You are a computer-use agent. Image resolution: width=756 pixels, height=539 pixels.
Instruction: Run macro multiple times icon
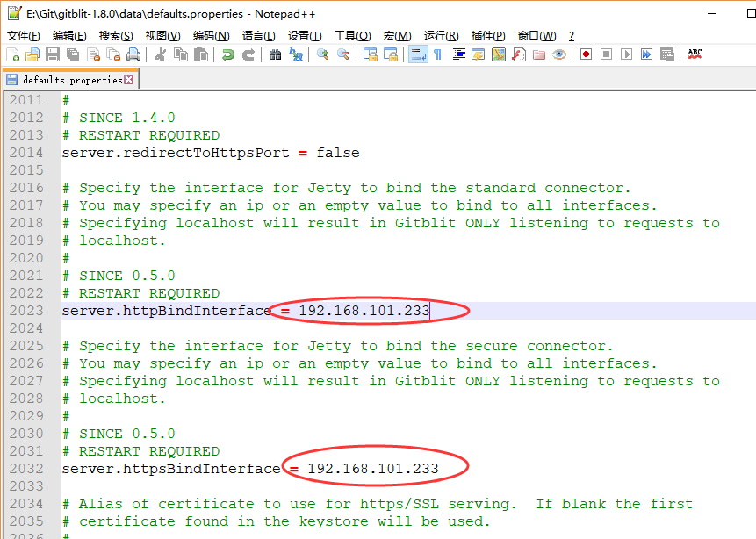point(646,55)
